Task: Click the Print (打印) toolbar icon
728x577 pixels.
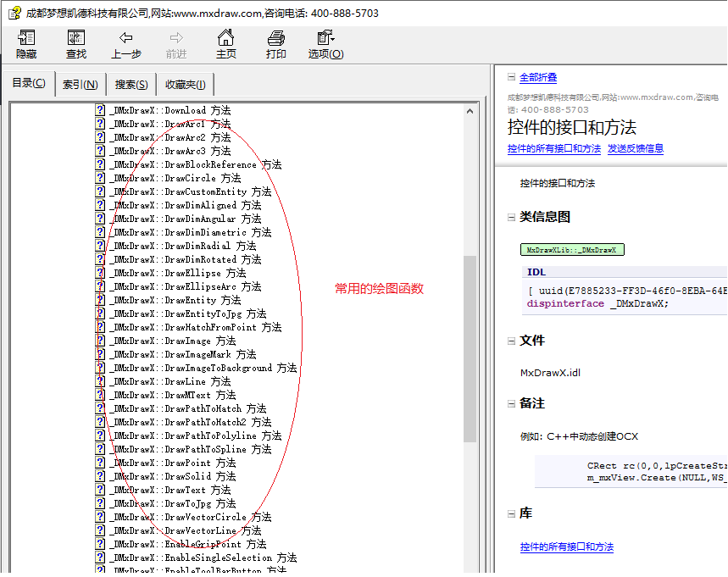Action: click(276, 38)
